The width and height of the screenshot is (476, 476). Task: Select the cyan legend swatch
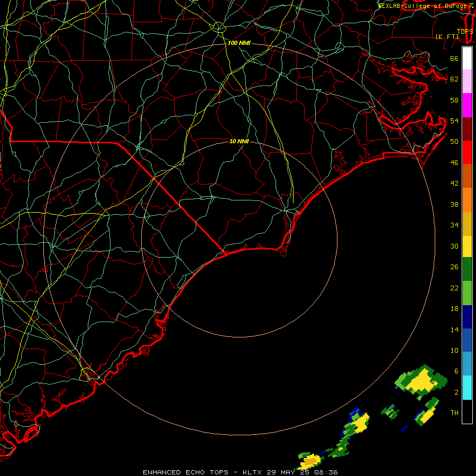(467, 388)
